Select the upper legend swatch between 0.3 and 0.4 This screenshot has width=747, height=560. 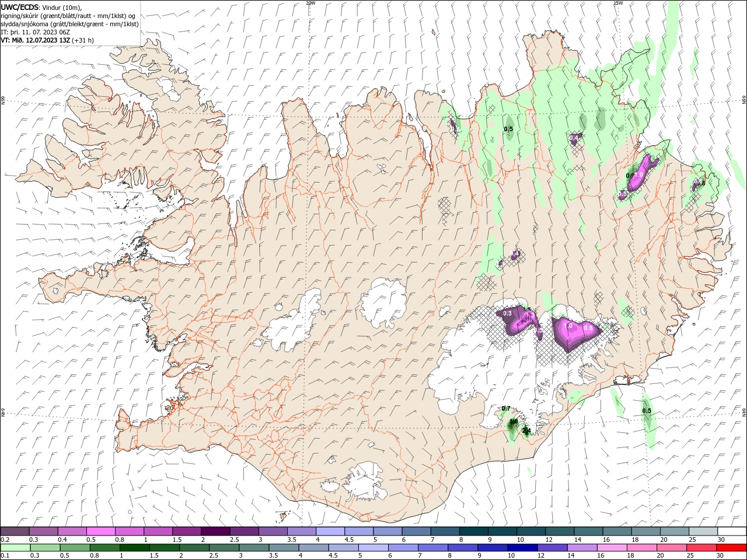44,531
